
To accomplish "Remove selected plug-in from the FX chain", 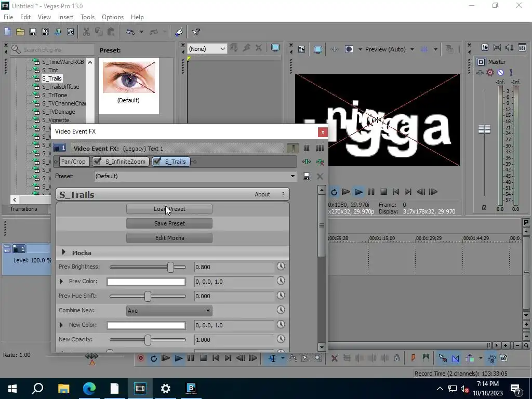I will (320, 162).
